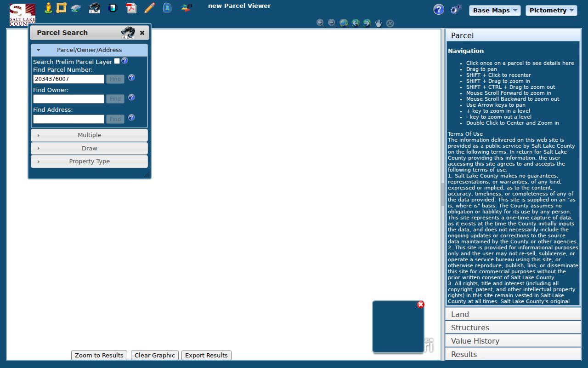This screenshot has width=588, height=368.
Task: Expand the Property Type section
Action: 89,161
